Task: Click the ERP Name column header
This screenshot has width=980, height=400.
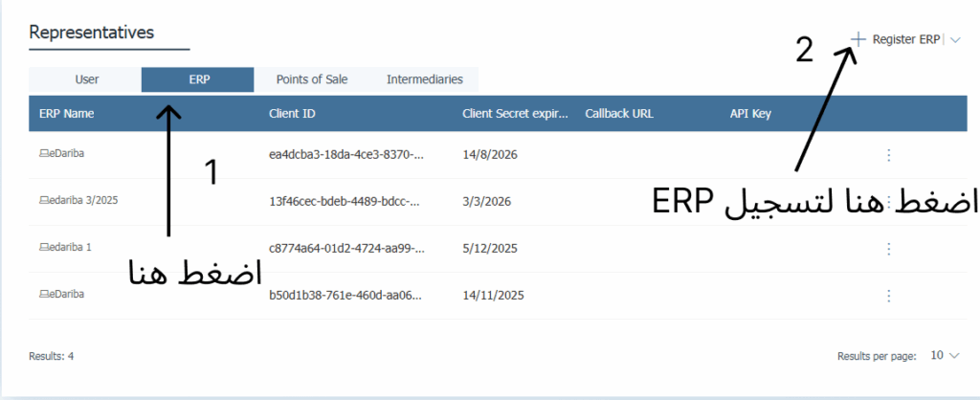Action: tap(67, 114)
